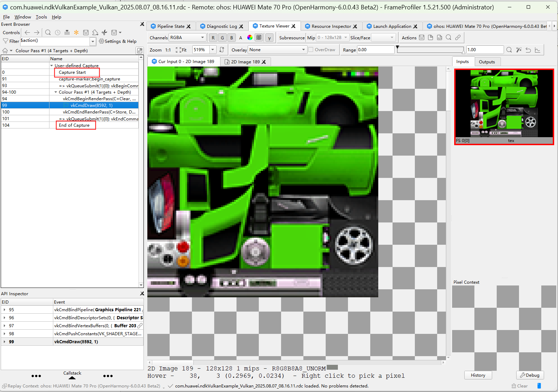Enable the checkerboard alpha background icon
Viewport: 558px width, 392px height.
coord(259,37)
